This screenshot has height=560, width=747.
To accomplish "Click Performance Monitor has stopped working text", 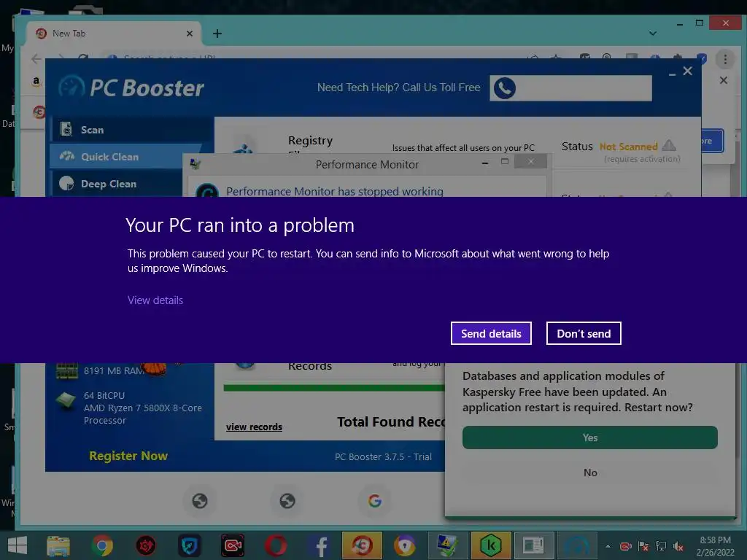I will click(x=335, y=192).
